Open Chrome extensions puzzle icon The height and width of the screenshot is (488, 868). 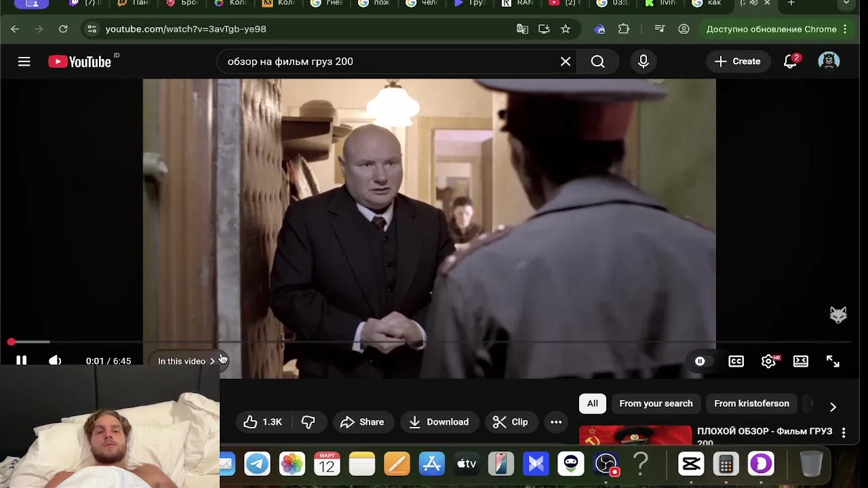[x=624, y=29]
